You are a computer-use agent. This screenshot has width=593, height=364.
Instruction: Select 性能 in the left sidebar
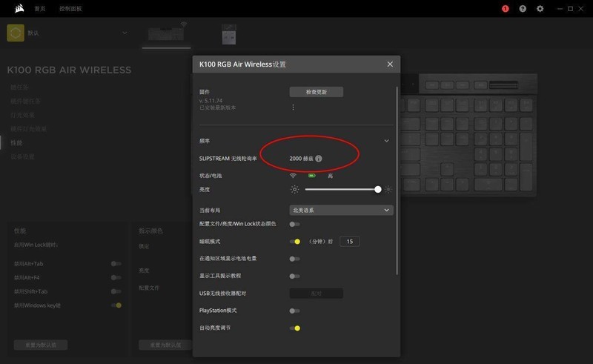[x=16, y=142]
